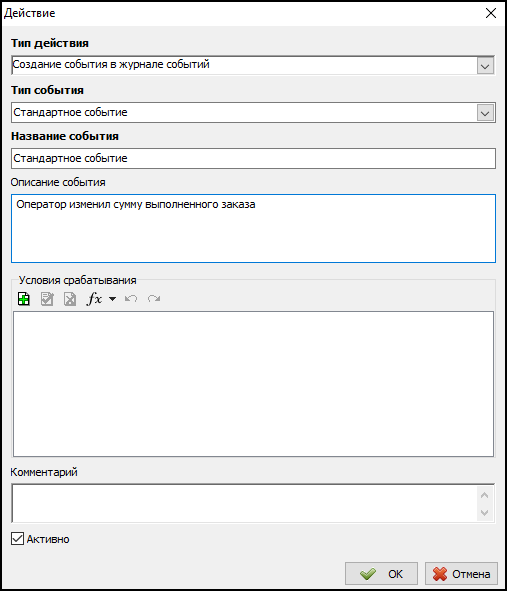Delete the selected trigger condition
This screenshot has width=507, height=591.
(70, 299)
